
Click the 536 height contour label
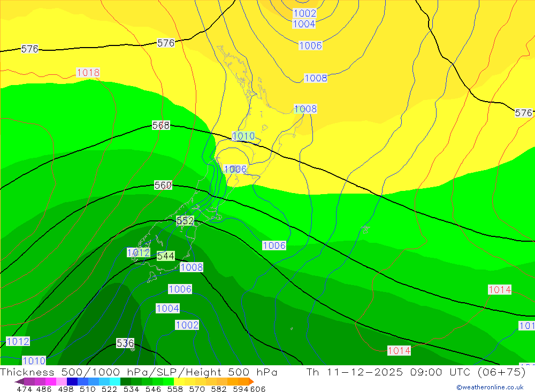125,343
